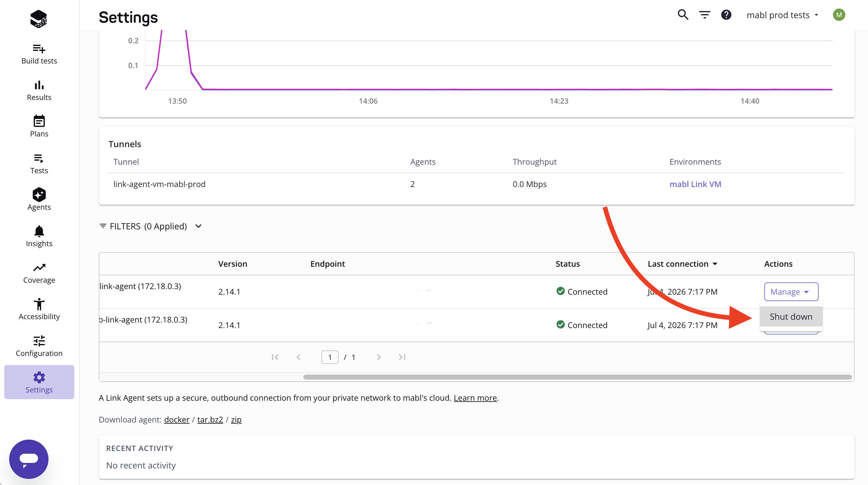Download the docker agent
Screen dimensions: 868x485
(177, 420)
